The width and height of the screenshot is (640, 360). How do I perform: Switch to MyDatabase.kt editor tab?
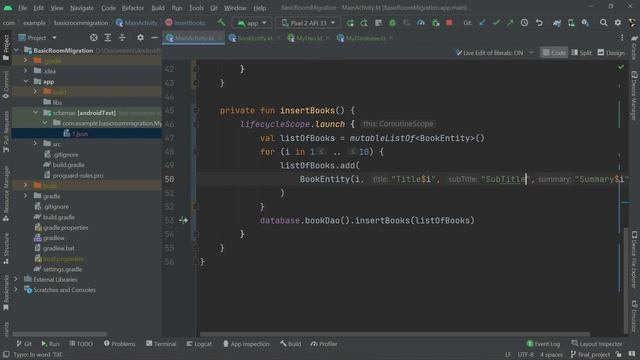[x=364, y=38]
